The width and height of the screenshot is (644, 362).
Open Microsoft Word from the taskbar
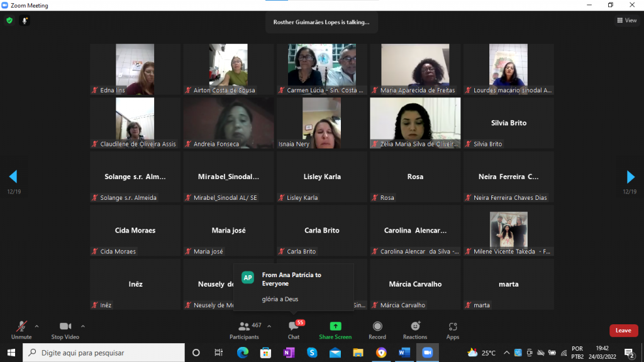[x=404, y=353]
